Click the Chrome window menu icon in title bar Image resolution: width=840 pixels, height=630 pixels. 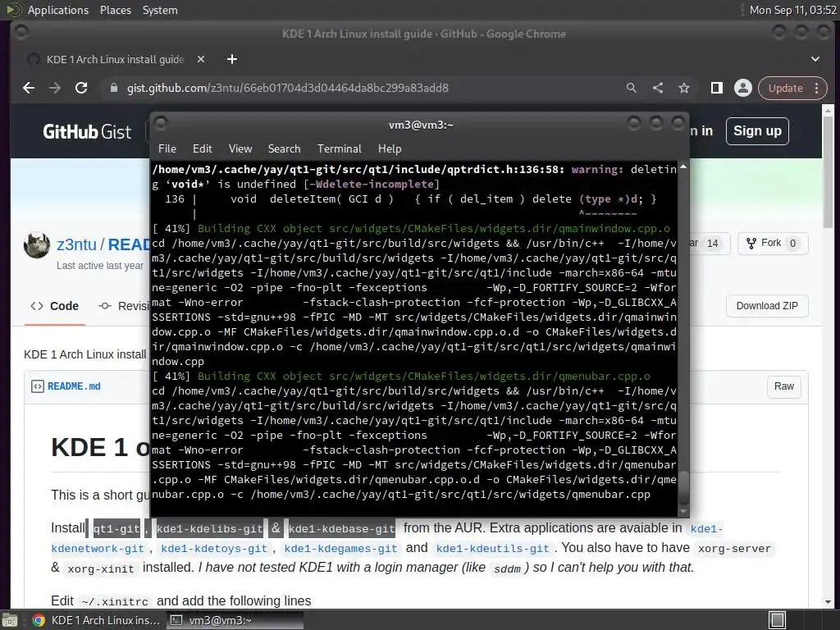tap(21, 33)
